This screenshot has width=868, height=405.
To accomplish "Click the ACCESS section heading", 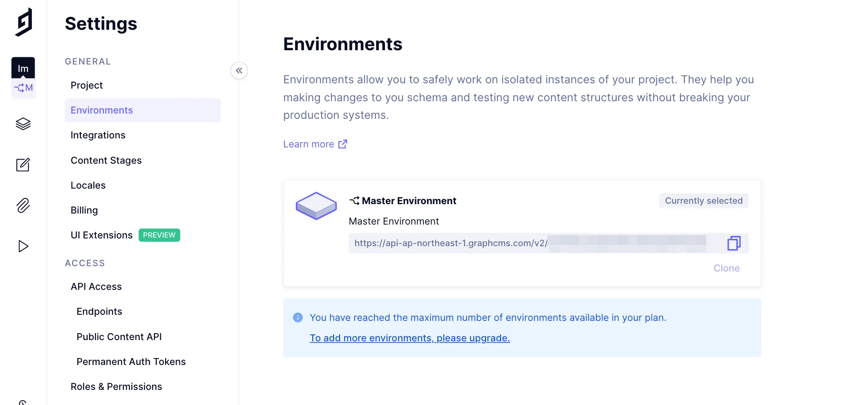I will pos(85,263).
